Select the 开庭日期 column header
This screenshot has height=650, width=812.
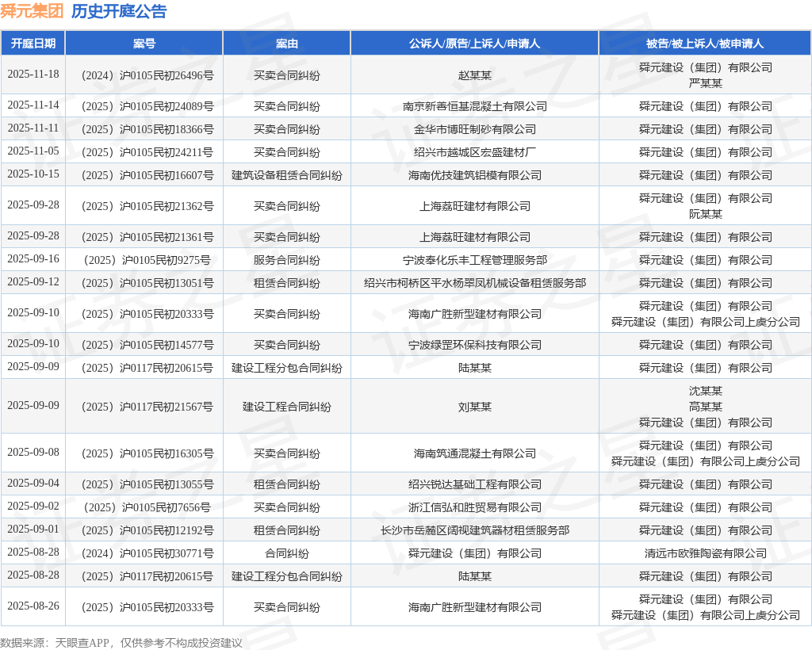click(33, 44)
